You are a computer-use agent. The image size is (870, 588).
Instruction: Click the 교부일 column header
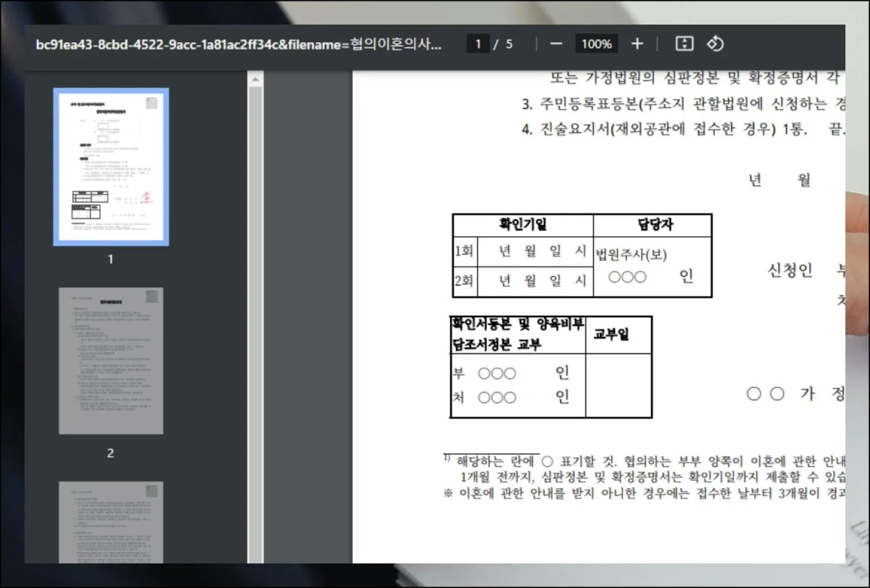coord(611,334)
